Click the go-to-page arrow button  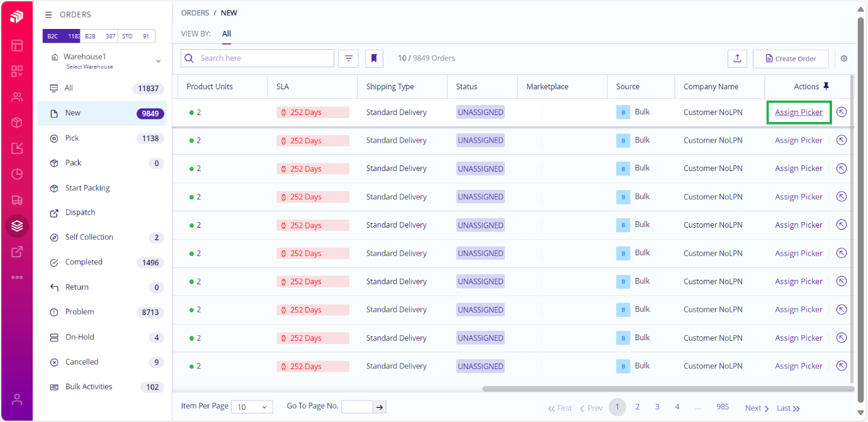(x=380, y=407)
